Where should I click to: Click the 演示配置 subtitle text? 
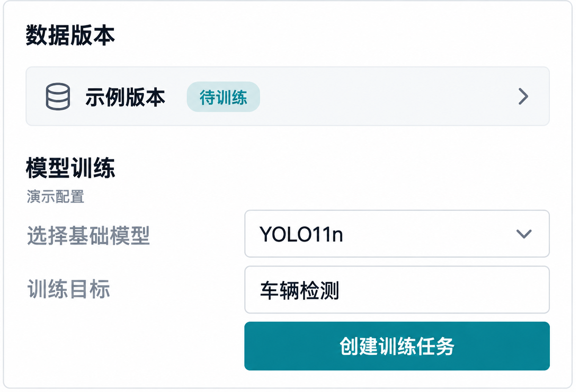(55, 197)
